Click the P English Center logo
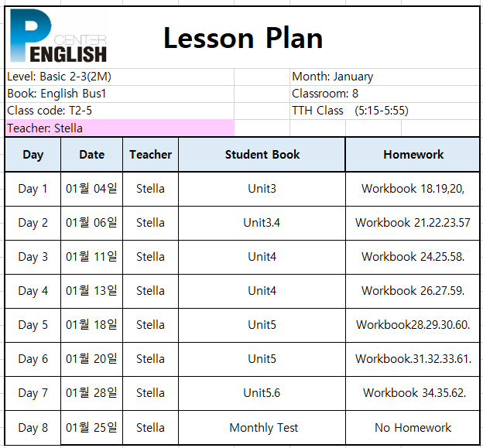Image resolution: width=483 pixels, height=448 pixels. pyautogui.click(x=58, y=36)
